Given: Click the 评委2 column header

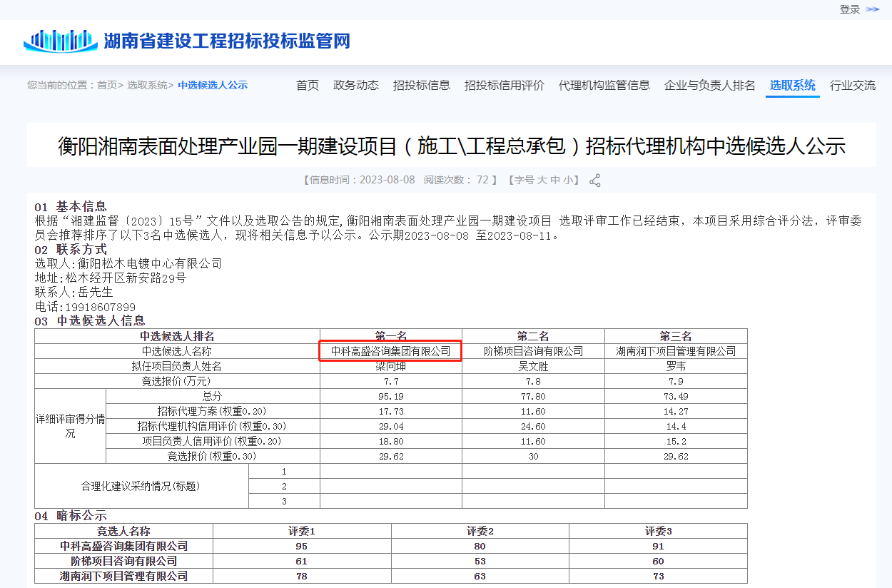Looking at the screenshot, I should click(480, 531).
